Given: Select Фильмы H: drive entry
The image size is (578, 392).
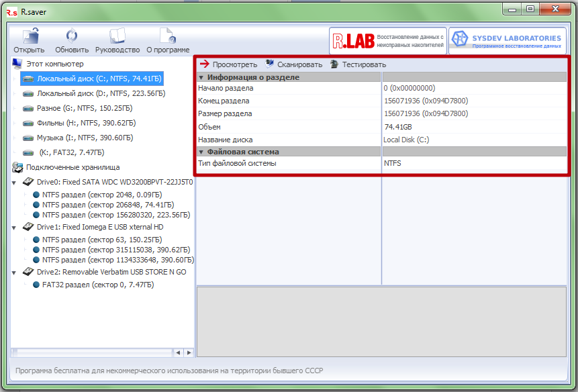Looking at the screenshot, I should point(86,123).
